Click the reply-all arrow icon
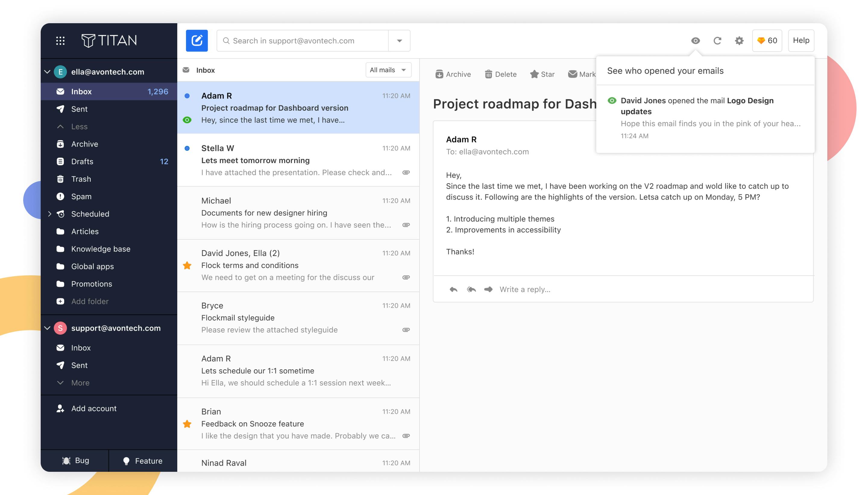 471,289
